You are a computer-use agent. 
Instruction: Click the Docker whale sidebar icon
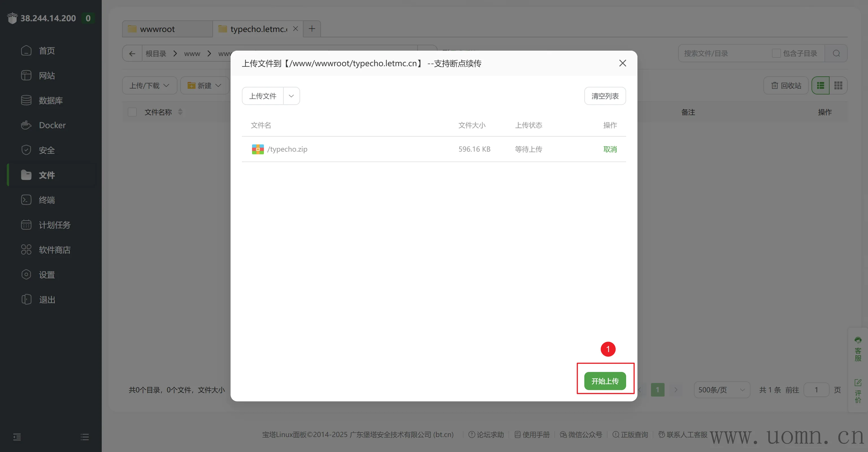(x=26, y=125)
